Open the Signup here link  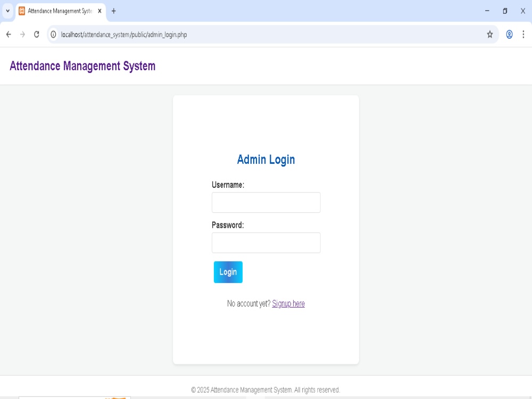(x=288, y=304)
